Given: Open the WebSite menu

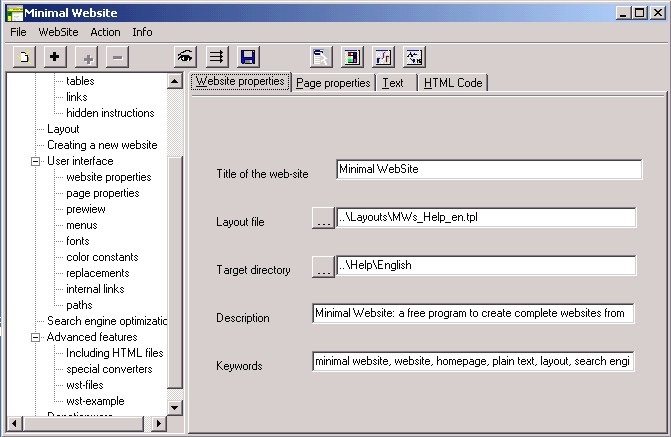Looking at the screenshot, I should tap(58, 32).
